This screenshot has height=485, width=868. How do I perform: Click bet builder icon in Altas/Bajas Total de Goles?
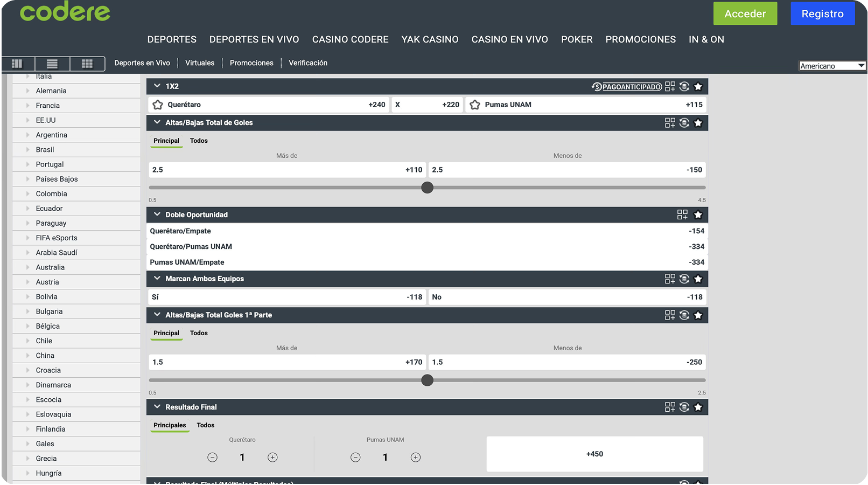click(670, 123)
